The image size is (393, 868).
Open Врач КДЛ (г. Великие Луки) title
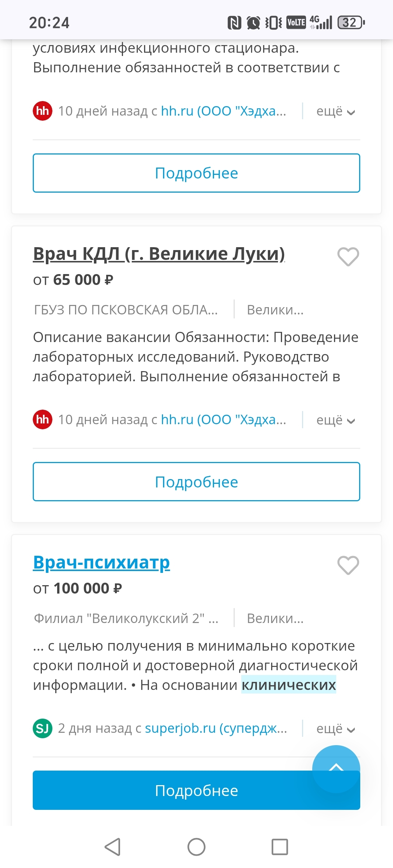[x=159, y=254]
